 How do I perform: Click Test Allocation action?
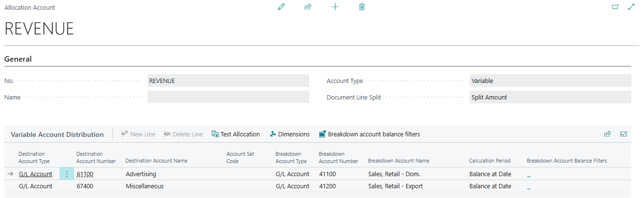pyautogui.click(x=236, y=134)
